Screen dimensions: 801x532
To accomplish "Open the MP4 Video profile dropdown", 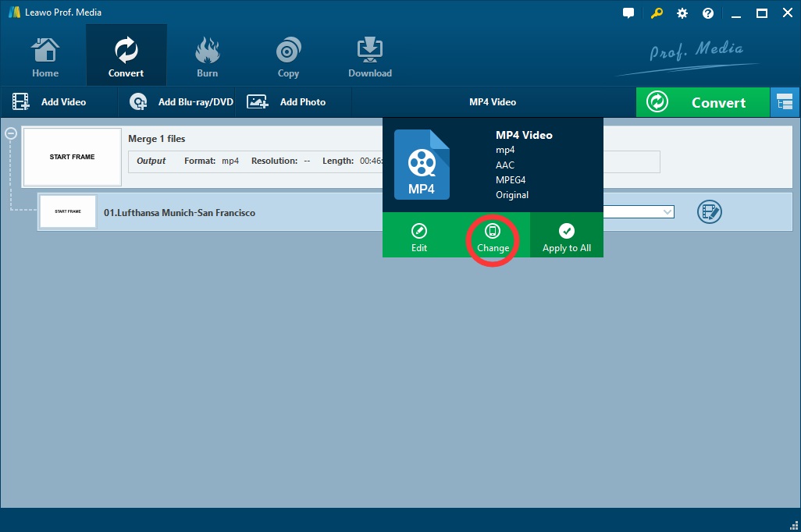I will coord(493,102).
